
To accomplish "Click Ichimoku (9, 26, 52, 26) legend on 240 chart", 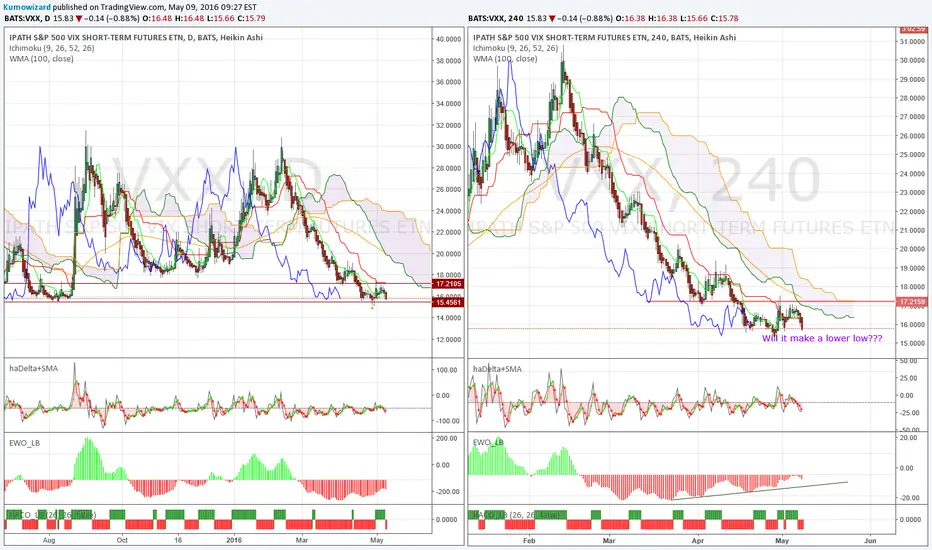I will pyautogui.click(x=516, y=48).
